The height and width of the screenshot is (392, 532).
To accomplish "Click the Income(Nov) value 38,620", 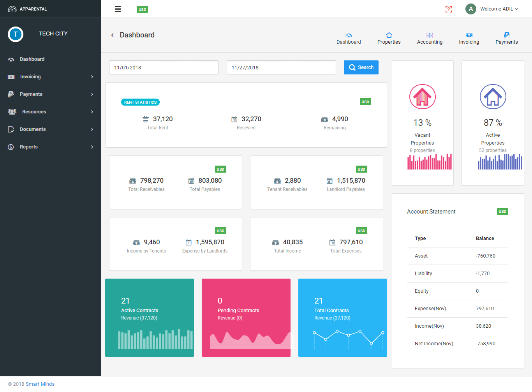I will point(483,326).
